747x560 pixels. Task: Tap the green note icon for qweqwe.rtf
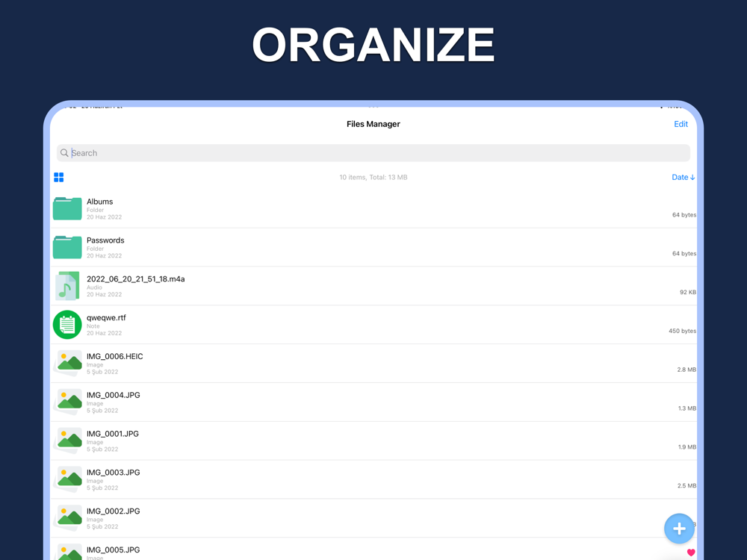pyautogui.click(x=67, y=325)
